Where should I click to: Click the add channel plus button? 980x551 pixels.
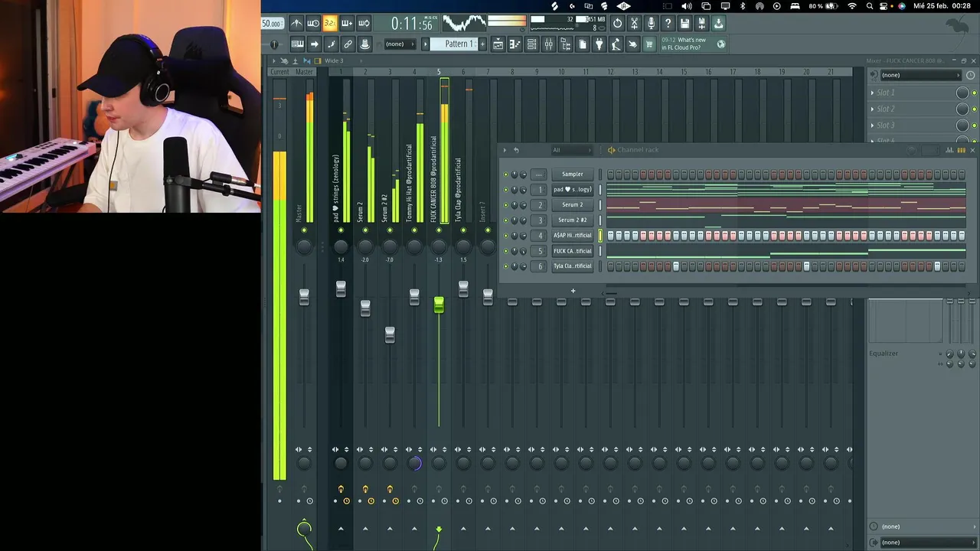[573, 291]
